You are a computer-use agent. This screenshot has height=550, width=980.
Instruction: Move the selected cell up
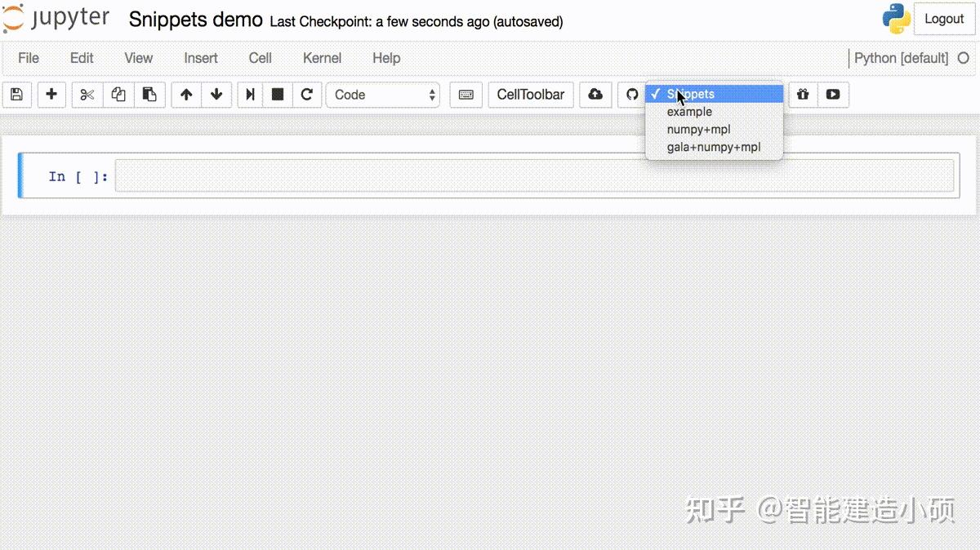185,95
